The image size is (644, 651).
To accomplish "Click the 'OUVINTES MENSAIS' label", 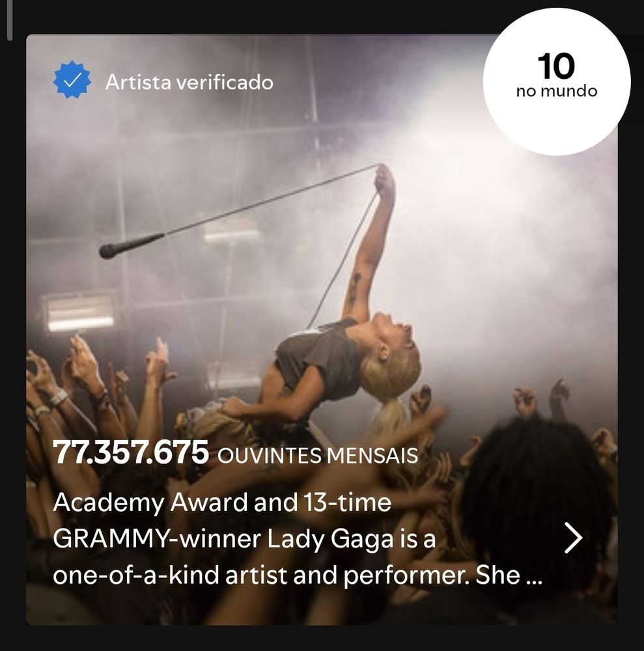I will 318,456.
